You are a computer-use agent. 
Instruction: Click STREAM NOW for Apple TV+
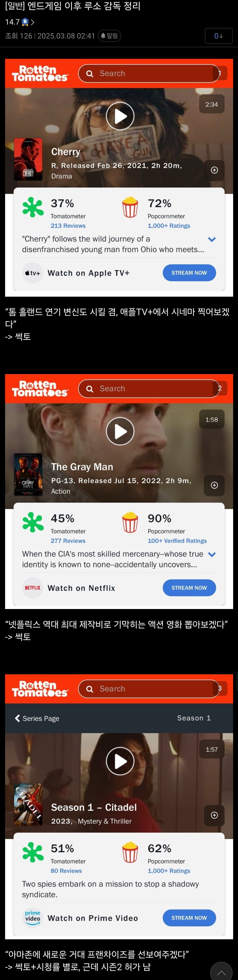(189, 273)
